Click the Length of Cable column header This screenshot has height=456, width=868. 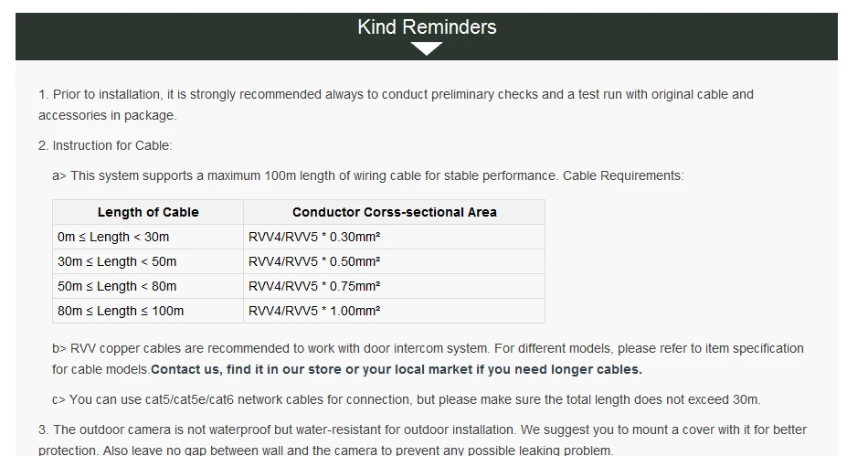[148, 212]
